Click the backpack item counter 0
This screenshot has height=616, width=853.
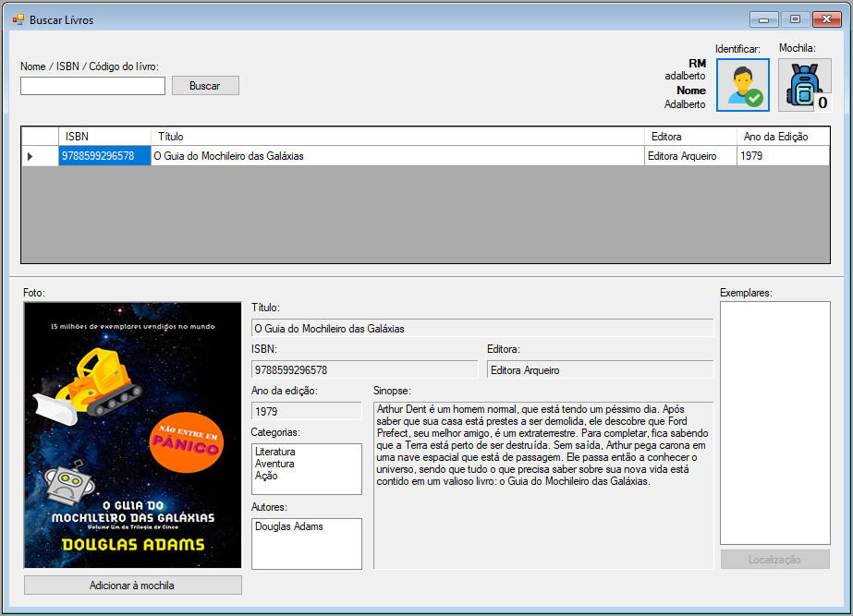(823, 103)
